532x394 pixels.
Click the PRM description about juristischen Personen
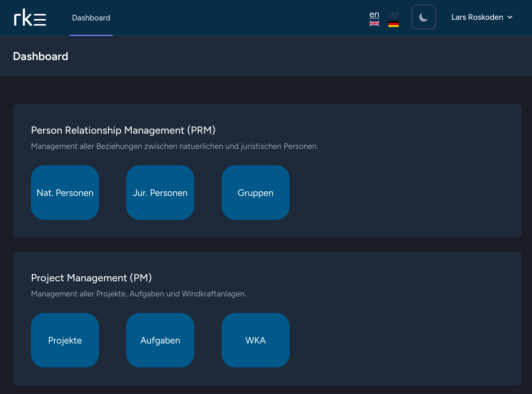click(175, 146)
